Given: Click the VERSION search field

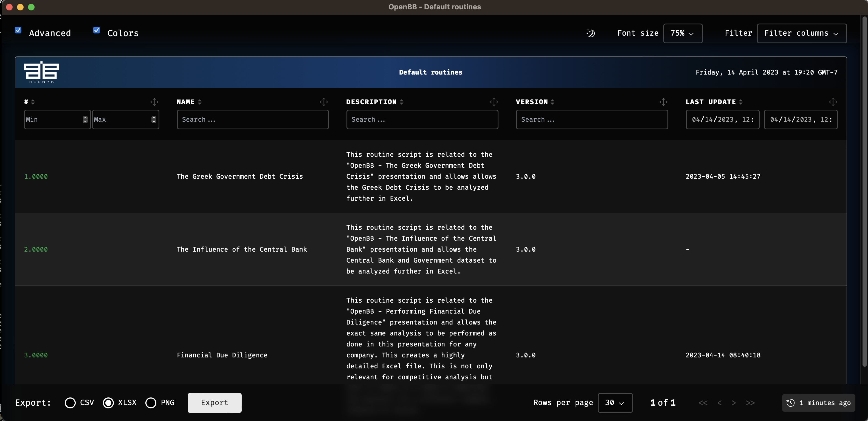Looking at the screenshot, I should [592, 120].
